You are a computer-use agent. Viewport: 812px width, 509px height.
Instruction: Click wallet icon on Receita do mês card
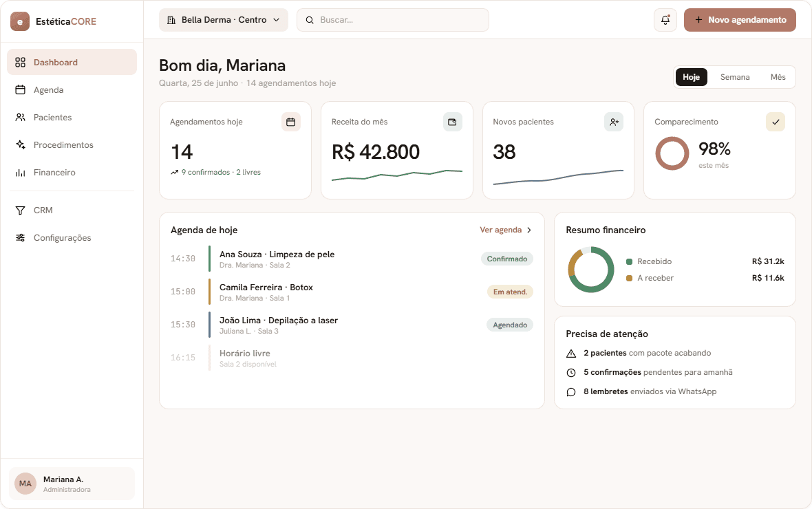452,122
